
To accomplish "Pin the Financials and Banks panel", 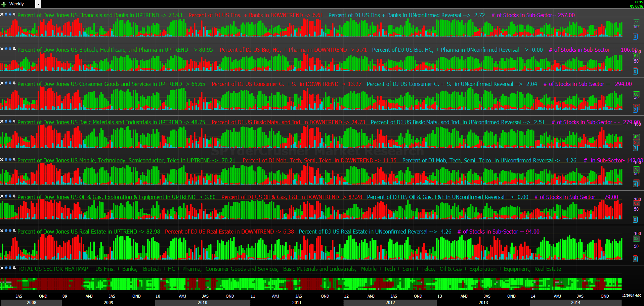I will point(14,14).
